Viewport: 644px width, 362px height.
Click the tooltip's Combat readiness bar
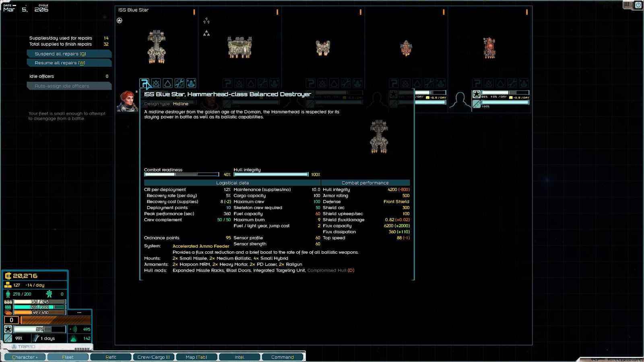pyautogui.click(x=182, y=175)
